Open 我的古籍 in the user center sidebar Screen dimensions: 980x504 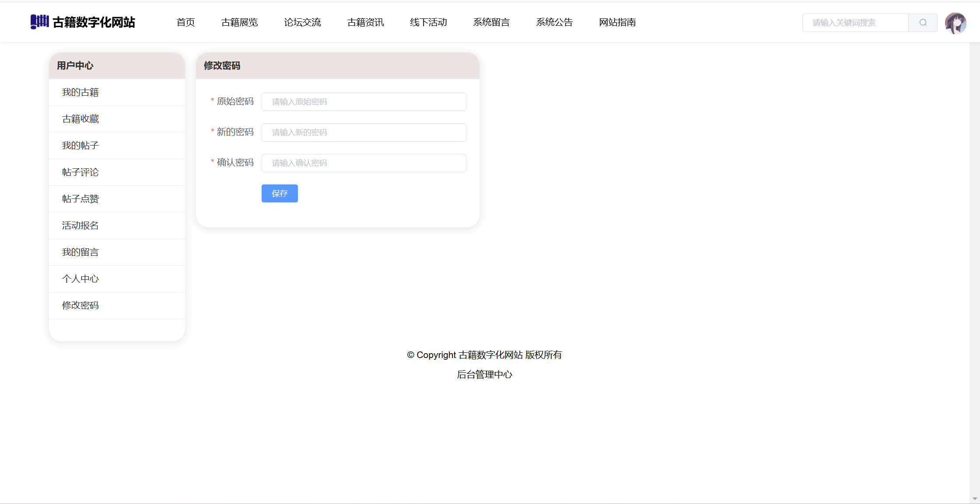(x=80, y=92)
